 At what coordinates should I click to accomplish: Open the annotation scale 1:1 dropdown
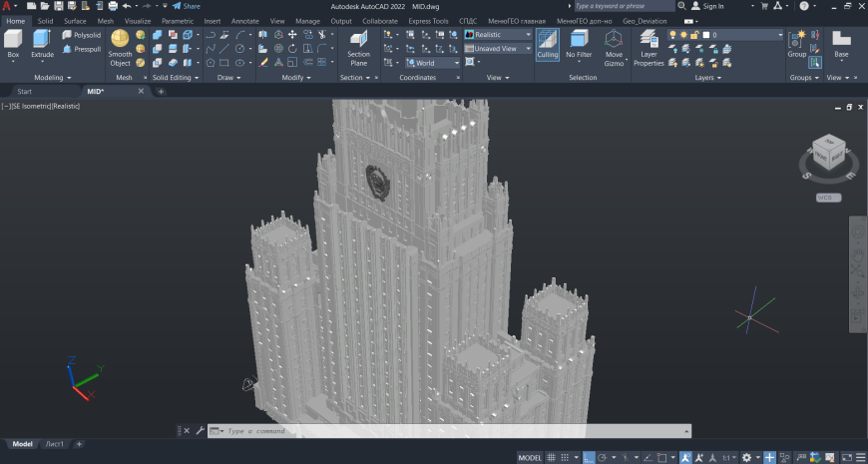pyautogui.click(x=729, y=458)
